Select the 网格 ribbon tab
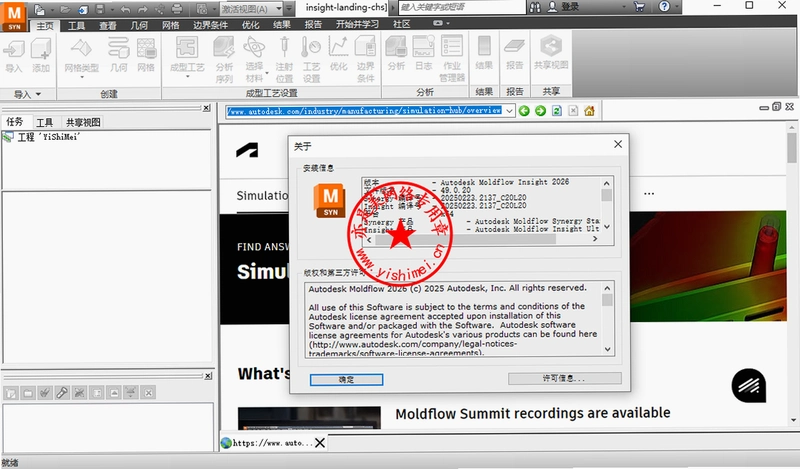The image size is (800, 469). (x=170, y=25)
